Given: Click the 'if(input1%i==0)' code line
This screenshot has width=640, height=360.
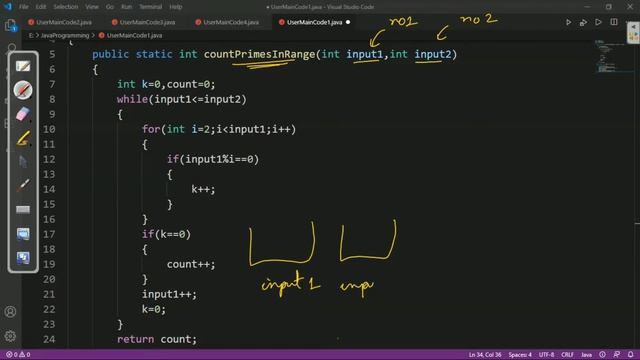Looking at the screenshot, I should tap(213, 159).
